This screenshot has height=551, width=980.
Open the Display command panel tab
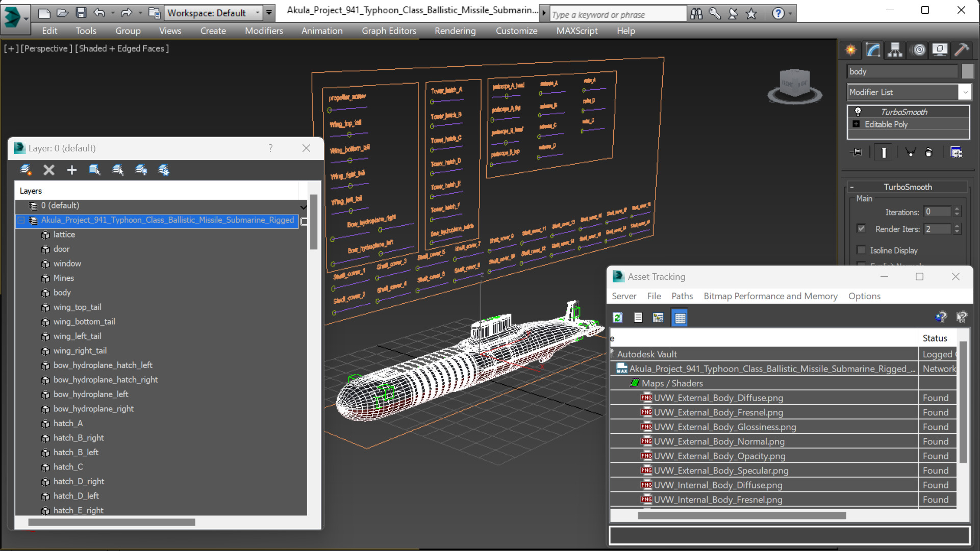pyautogui.click(x=940, y=50)
